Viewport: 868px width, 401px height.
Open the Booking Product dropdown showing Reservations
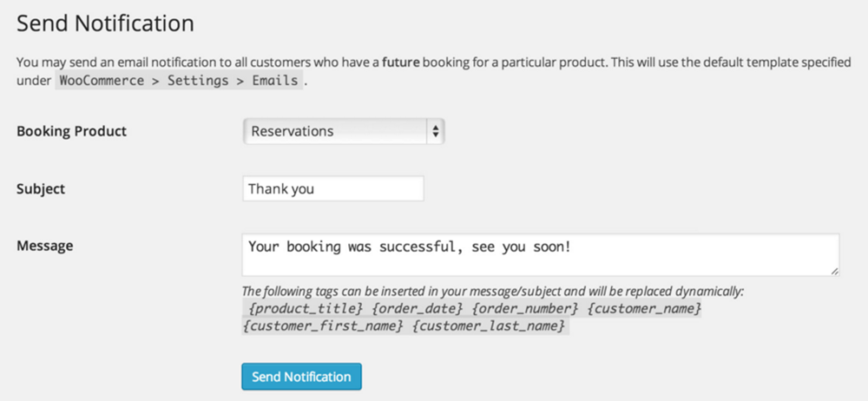[x=344, y=131]
